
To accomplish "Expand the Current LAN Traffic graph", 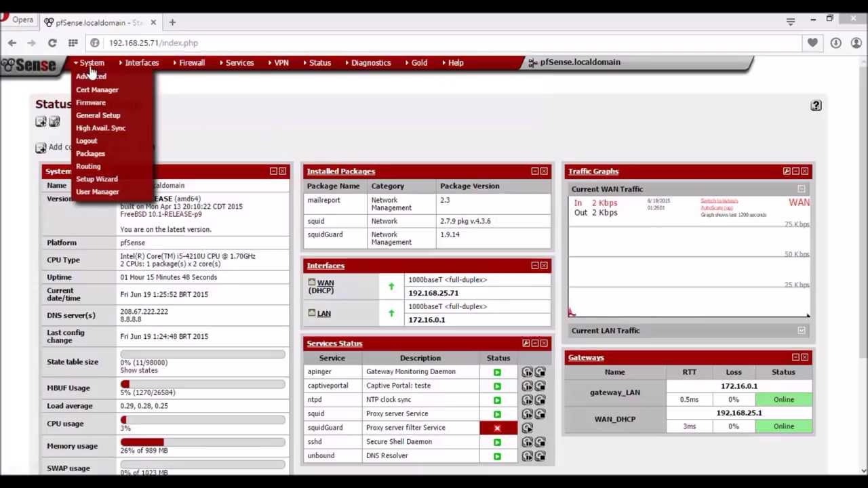I will coord(802,331).
